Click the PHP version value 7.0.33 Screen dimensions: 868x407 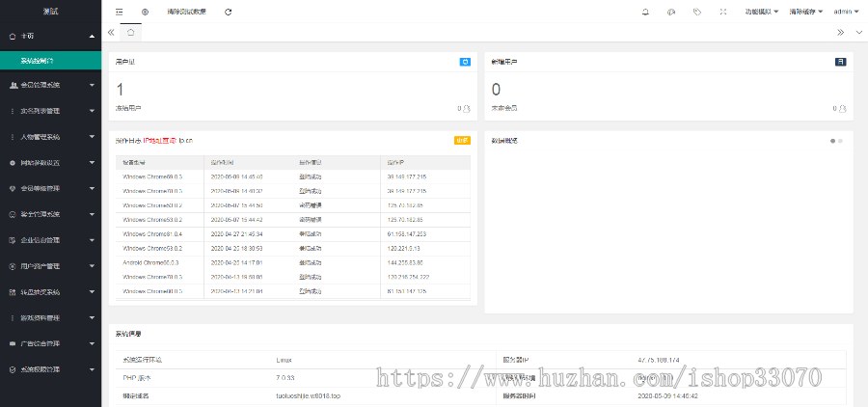[285, 378]
